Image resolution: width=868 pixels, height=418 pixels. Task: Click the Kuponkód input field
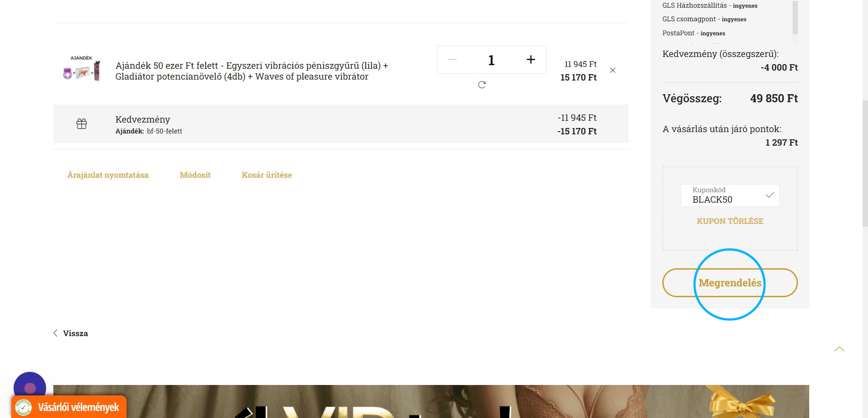pyautogui.click(x=730, y=195)
